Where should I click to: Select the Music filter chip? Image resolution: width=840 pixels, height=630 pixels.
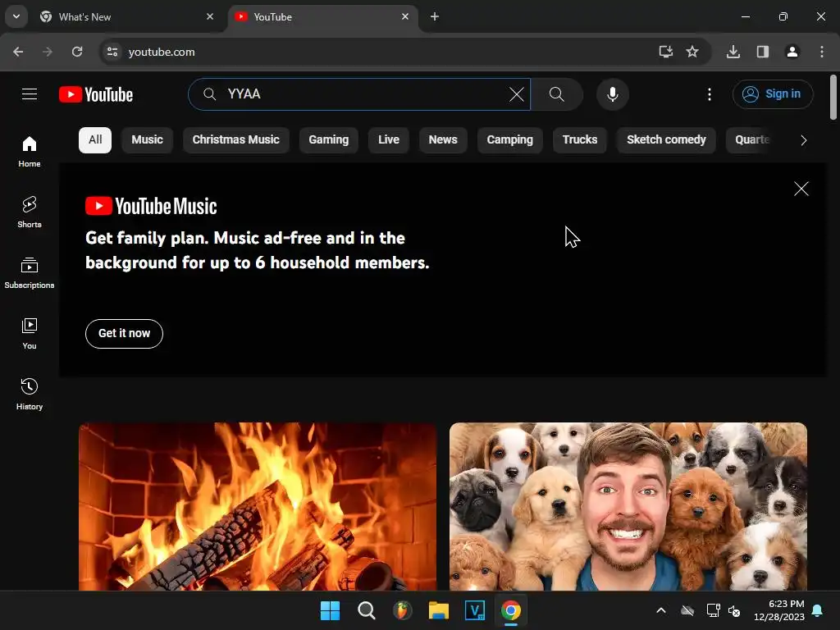pos(148,139)
